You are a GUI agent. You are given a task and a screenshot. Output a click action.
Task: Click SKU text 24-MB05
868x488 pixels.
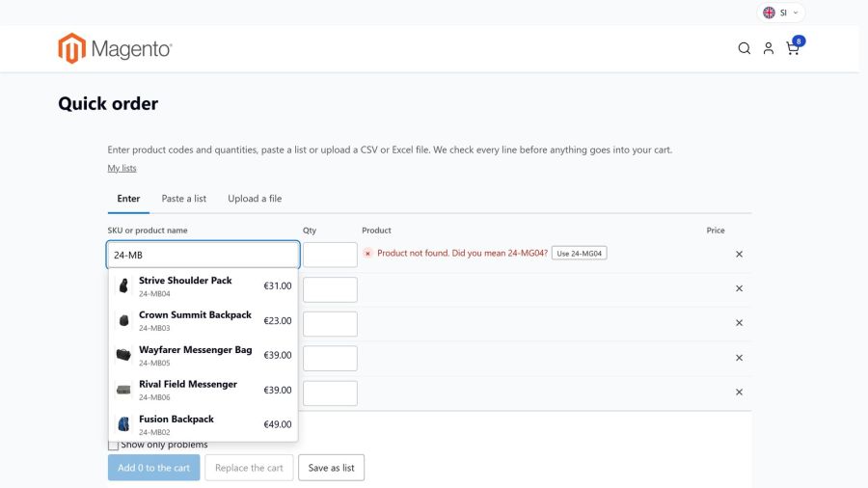[x=154, y=363]
